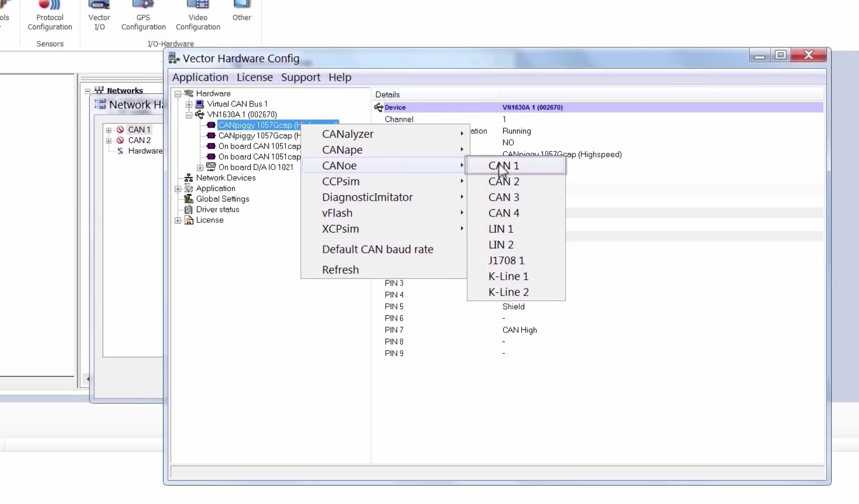
Task: Open the Help menu
Action: coord(340,77)
